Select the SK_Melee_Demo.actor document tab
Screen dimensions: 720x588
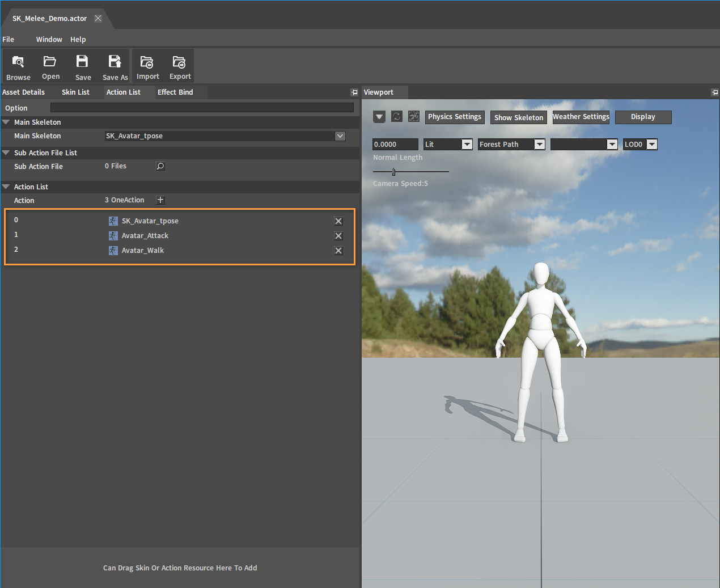click(x=50, y=19)
